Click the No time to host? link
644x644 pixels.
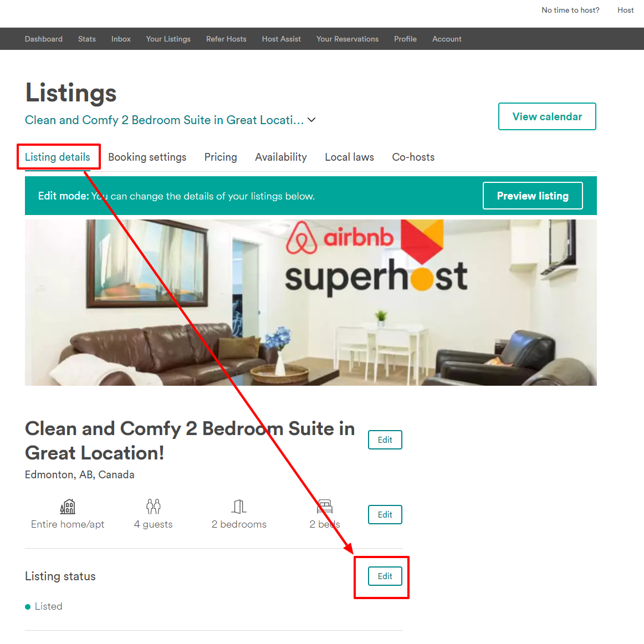(570, 11)
